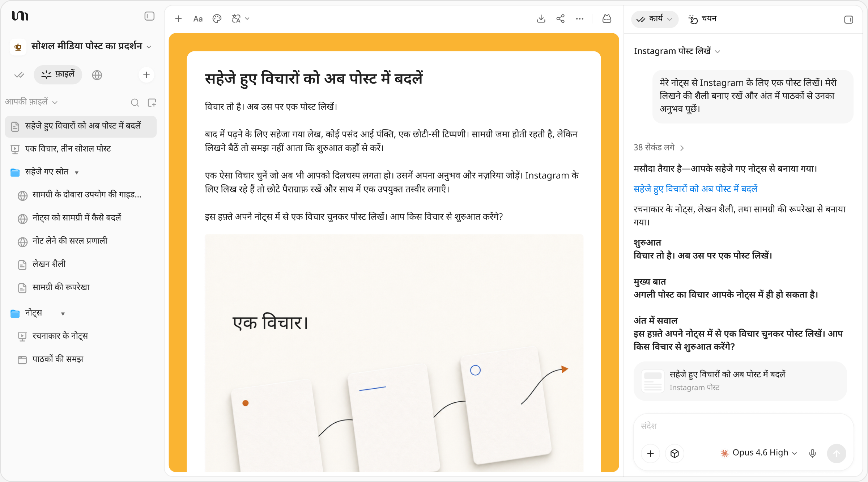Click the workspace coffee-cup avatar icon
Screen dimensions: 868x482
18,47
